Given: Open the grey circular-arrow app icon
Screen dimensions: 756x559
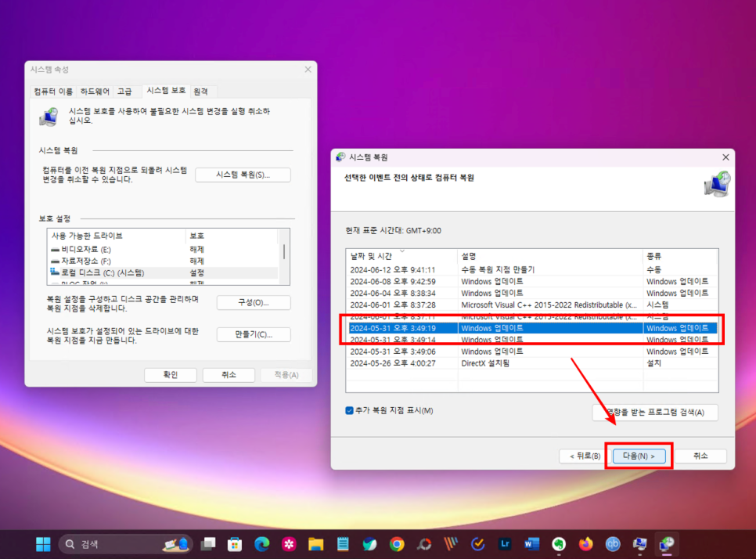Looking at the screenshot, I should tap(424, 544).
